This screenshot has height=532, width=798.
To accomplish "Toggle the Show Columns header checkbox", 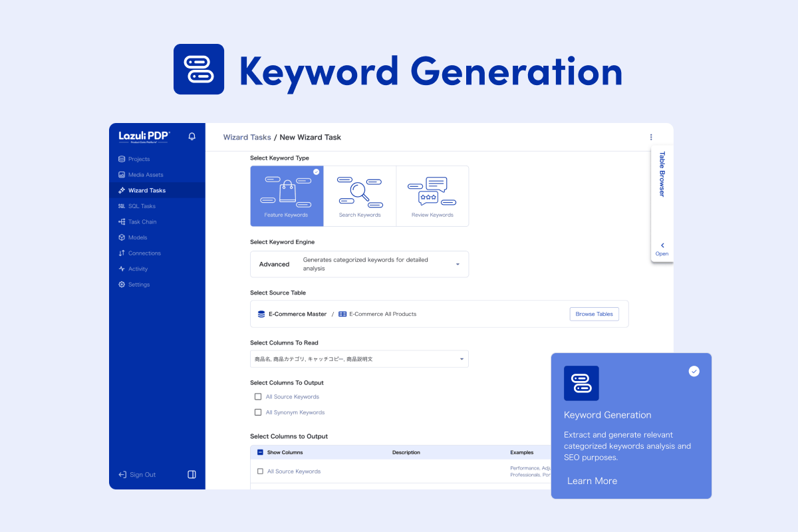I will point(260,452).
